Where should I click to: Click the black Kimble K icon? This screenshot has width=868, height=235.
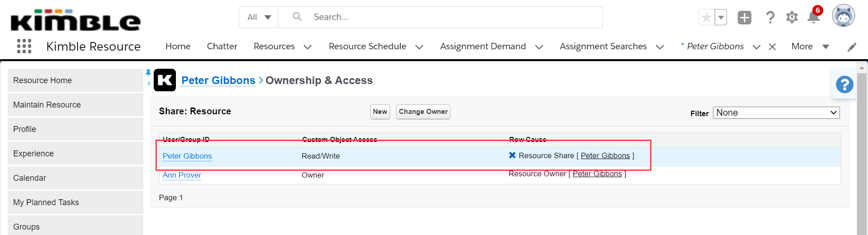[165, 80]
